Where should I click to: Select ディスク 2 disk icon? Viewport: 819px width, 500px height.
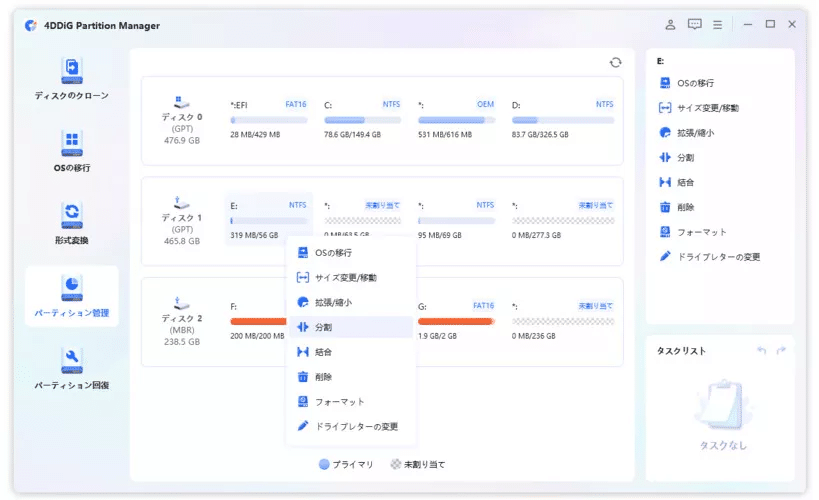[181, 303]
